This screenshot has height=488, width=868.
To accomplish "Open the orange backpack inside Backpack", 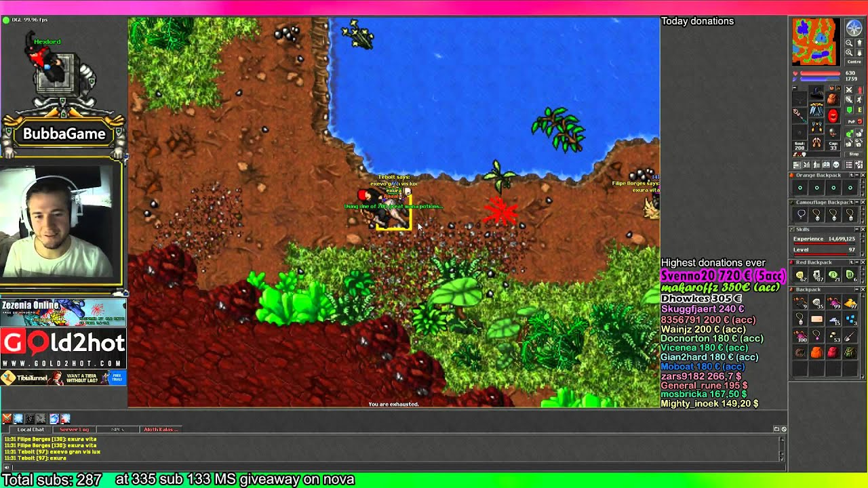I will 816,352.
